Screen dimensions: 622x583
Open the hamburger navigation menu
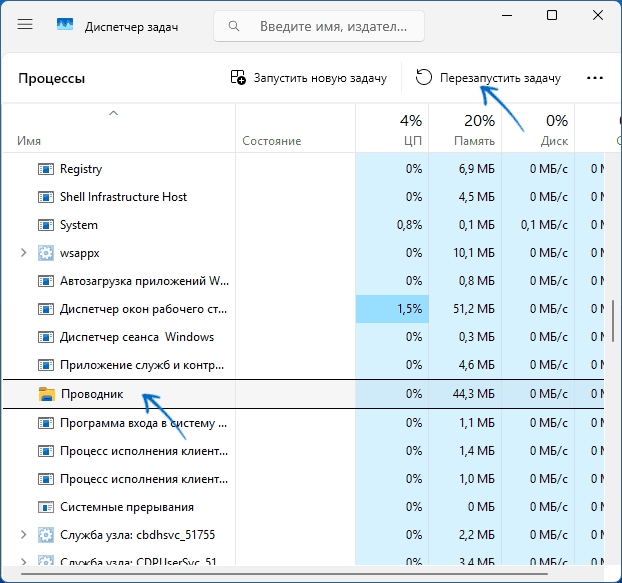[25, 25]
